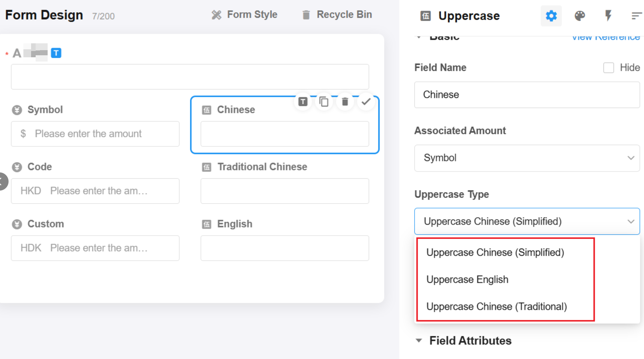This screenshot has height=359, width=644.
Task: Click the Symbol field yen icon
Action: click(17, 110)
